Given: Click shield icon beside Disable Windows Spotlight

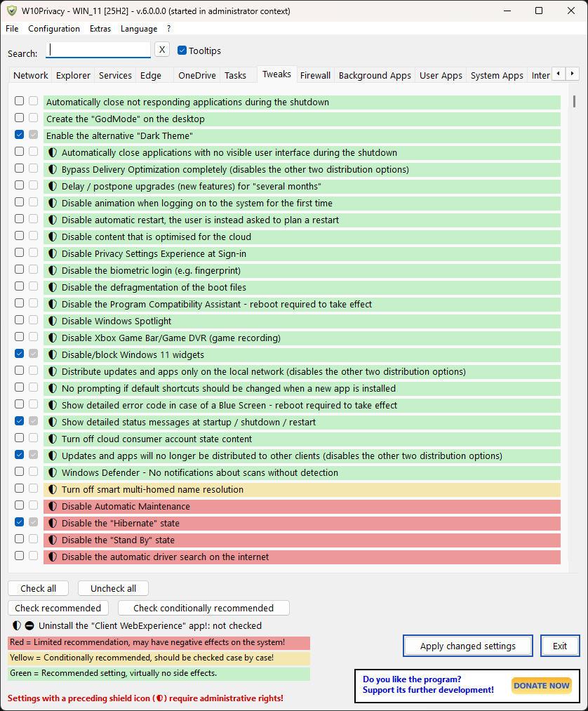Looking at the screenshot, I should (x=53, y=321).
